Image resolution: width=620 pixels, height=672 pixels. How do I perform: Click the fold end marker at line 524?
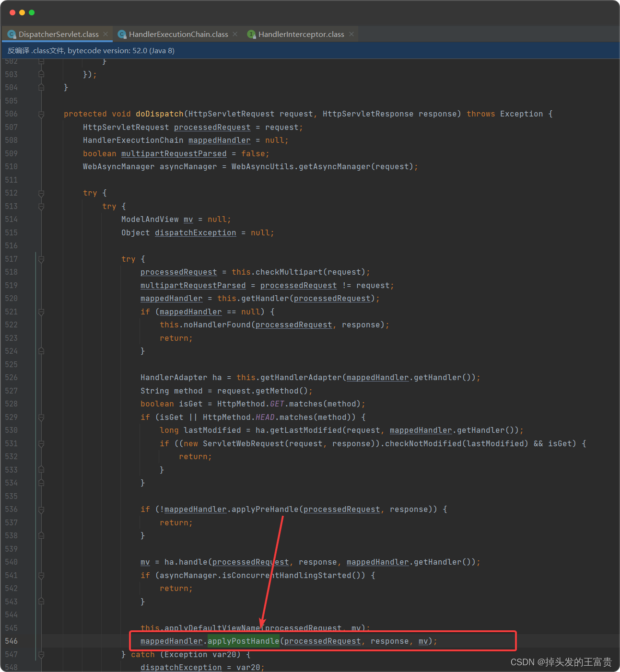(x=41, y=351)
